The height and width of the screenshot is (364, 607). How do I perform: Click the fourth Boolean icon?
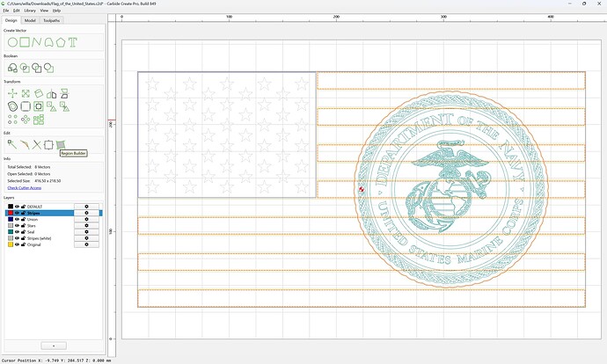click(x=48, y=68)
